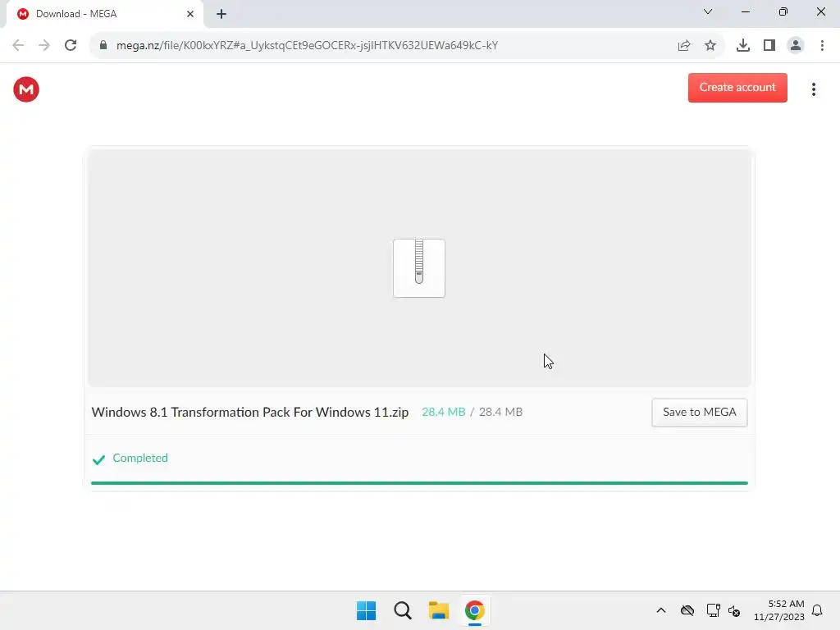Click the zip file preview icon
The image size is (840, 630).
point(419,268)
